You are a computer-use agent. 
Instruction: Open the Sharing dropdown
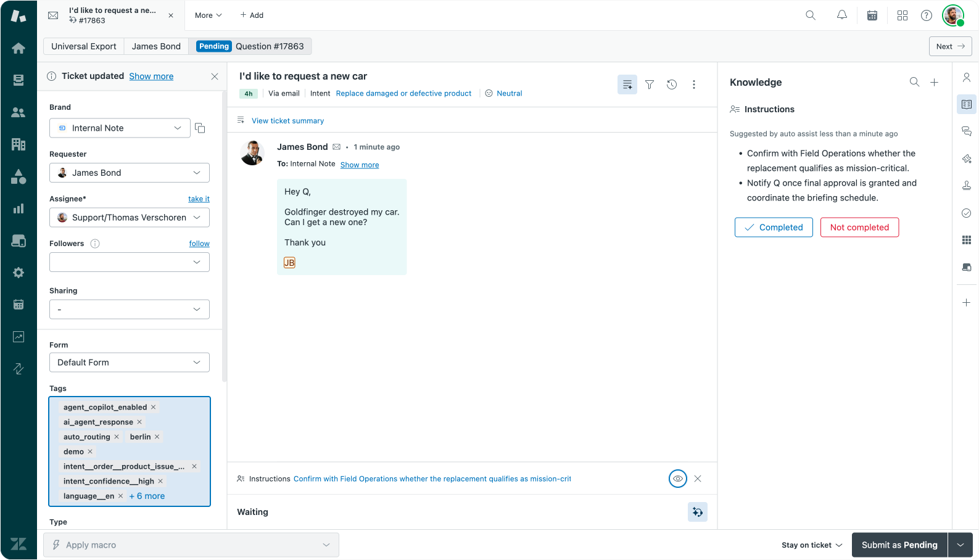click(x=130, y=309)
